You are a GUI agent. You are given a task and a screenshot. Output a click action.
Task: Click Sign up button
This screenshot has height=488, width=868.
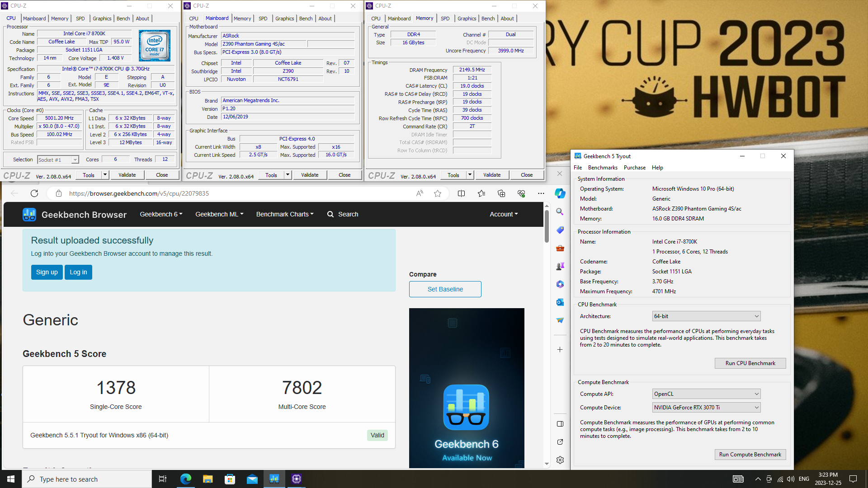[x=47, y=272]
